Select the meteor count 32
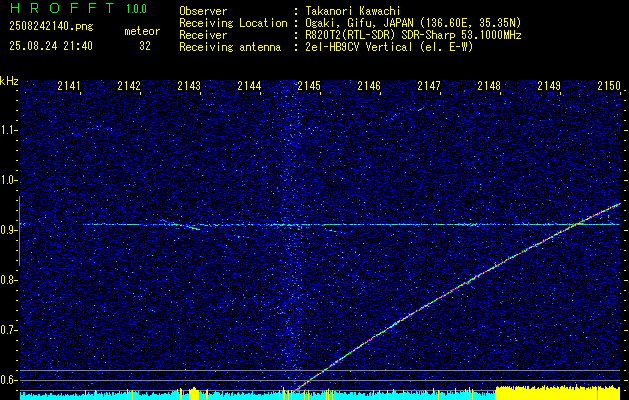This screenshot has height=400, width=629. tap(145, 46)
